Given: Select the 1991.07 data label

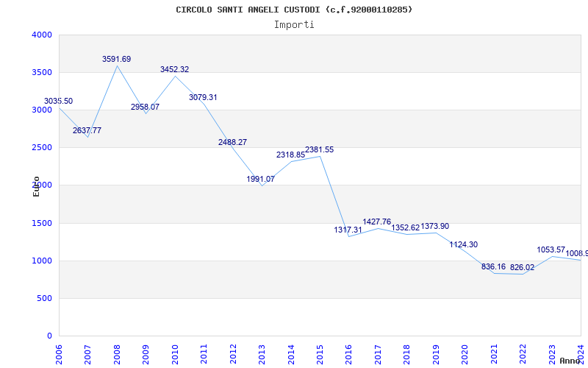Looking at the screenshot, I should pos(261,179).
